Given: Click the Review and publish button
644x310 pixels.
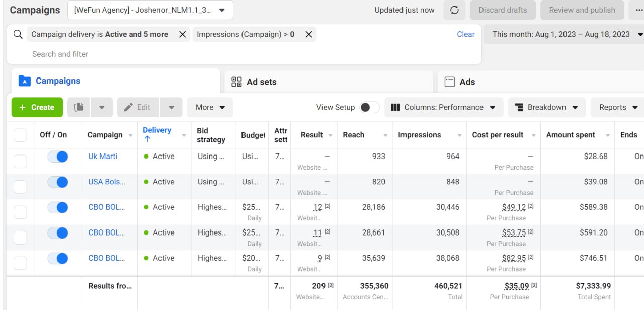Looking at the screenshot, I should (x=582, y=10).
